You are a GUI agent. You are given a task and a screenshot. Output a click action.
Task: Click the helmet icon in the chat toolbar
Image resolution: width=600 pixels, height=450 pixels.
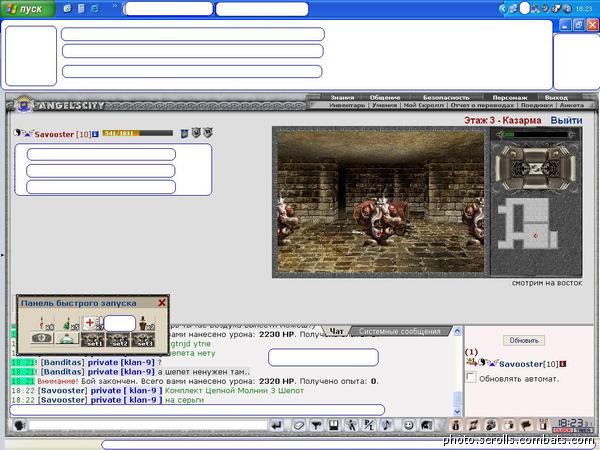(x=426, y=425)
